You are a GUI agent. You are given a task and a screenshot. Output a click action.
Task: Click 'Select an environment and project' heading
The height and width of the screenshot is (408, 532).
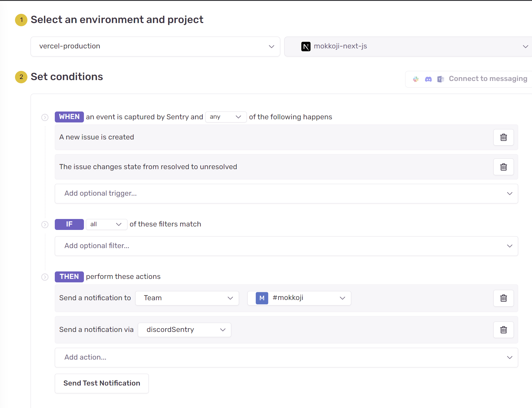[x=117, y=20]
